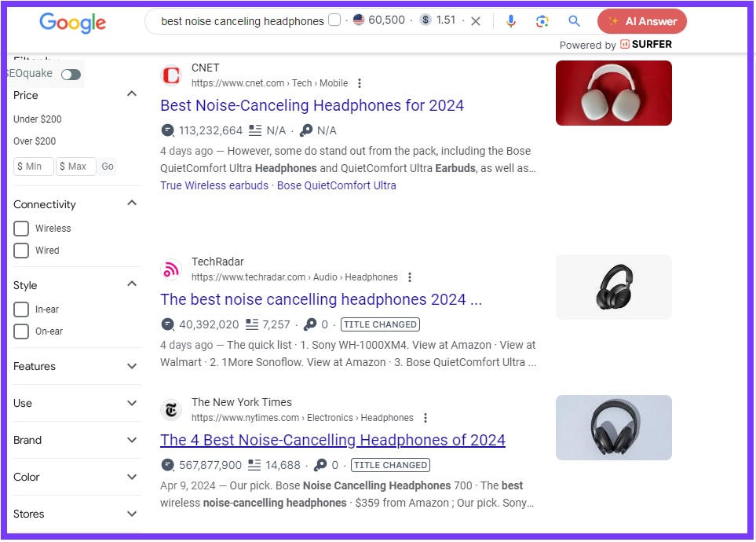Image resolution: width=756 pixels, height=542 pixels.
Task: Collapse the Price filter section
Action: pos(131,93)
